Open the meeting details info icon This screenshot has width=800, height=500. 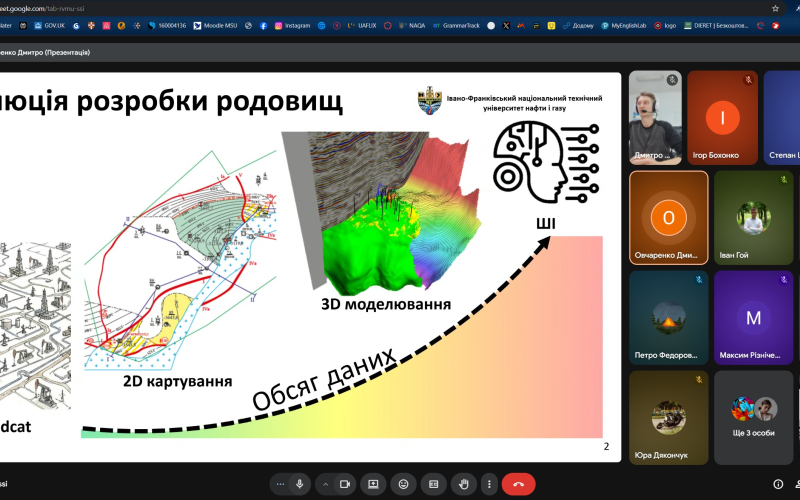[x=778, y=484]
